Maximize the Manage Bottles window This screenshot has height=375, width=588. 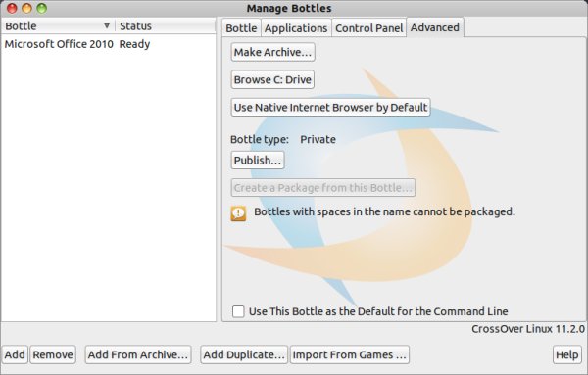pos(41,8)
